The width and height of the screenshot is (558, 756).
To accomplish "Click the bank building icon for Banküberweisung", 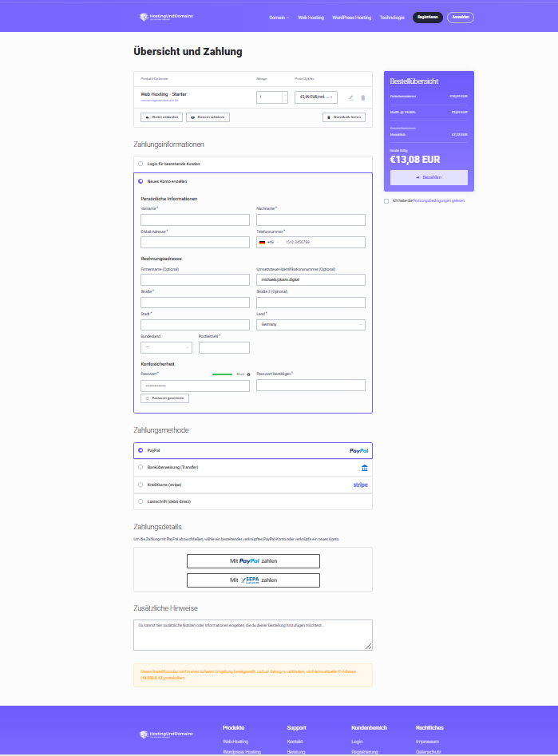I will click(365, 468).
